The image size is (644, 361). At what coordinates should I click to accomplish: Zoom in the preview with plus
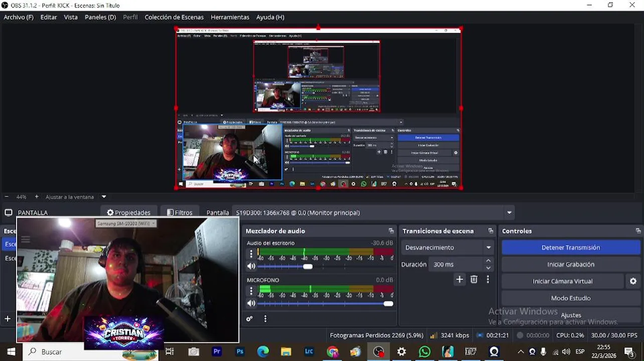[x=37, y=197]
